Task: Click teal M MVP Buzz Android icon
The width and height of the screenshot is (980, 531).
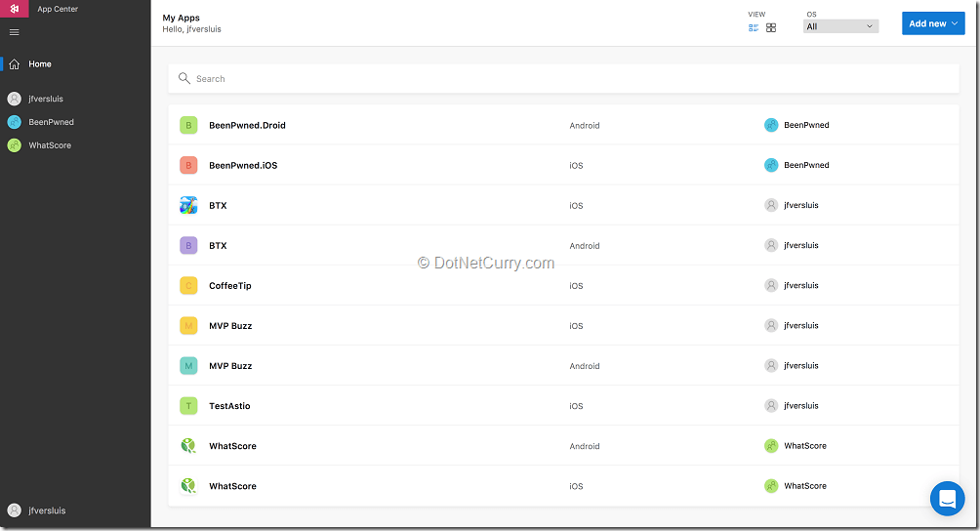Action: 188,365
